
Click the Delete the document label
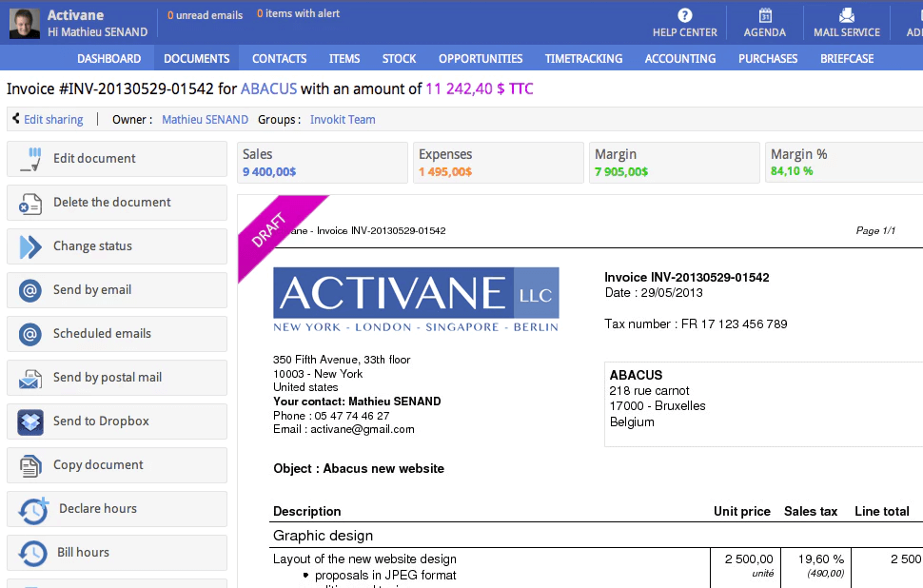112,202
